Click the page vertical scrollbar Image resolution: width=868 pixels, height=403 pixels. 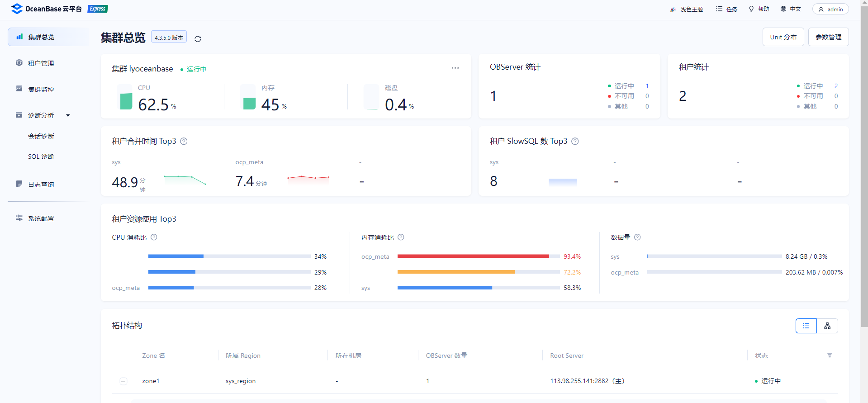tap(864, 167)
